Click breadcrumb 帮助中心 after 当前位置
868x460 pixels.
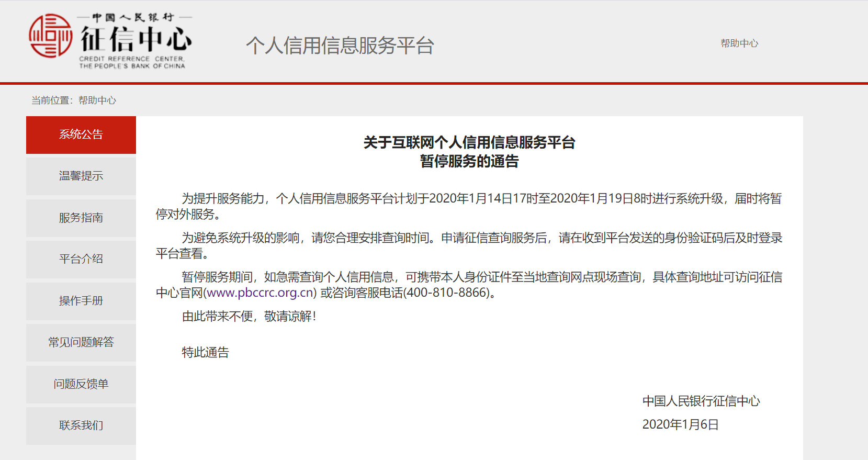coord(97,100)
